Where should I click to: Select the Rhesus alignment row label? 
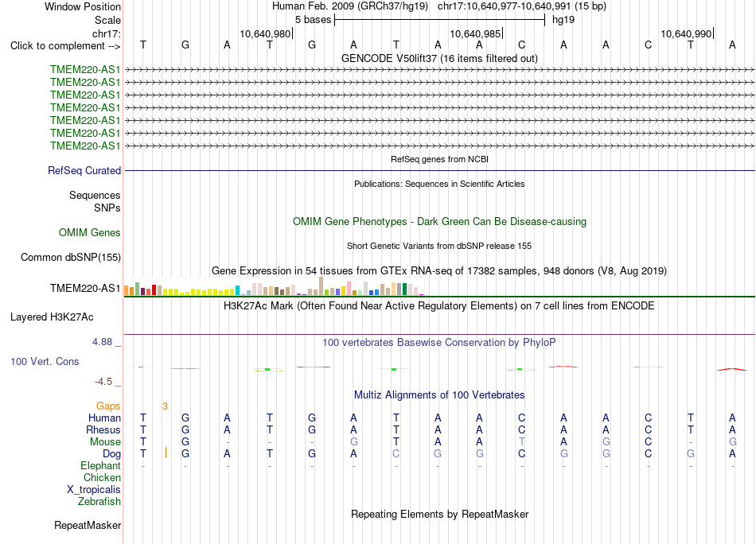pyautogui.click(x=103, y=429)
